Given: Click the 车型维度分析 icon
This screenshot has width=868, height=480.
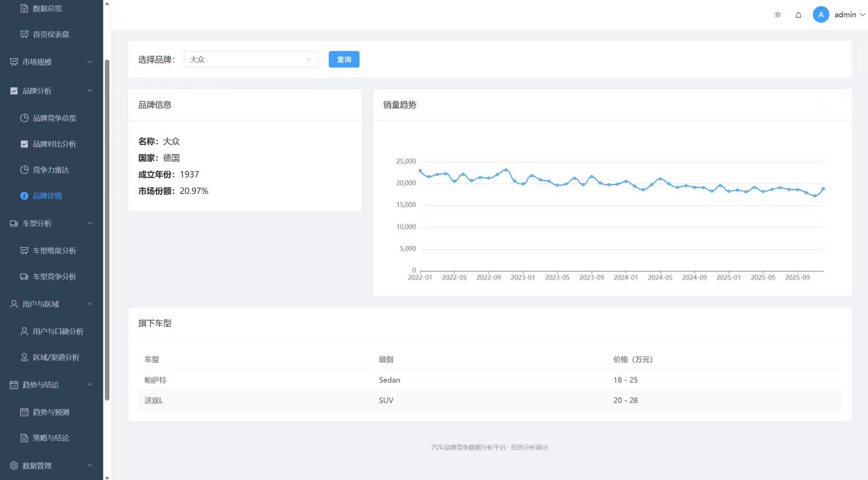Looking at the screenshot, I should [x=24, y=250].
